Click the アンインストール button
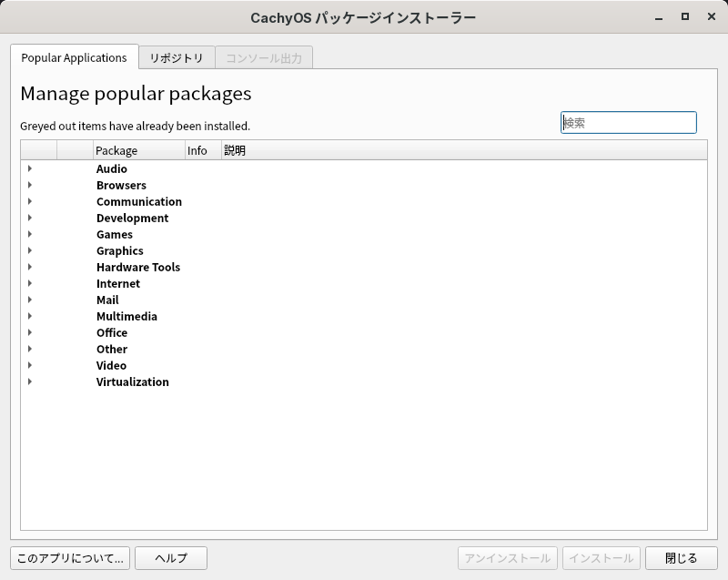728x580 pixels. (508, 558)
